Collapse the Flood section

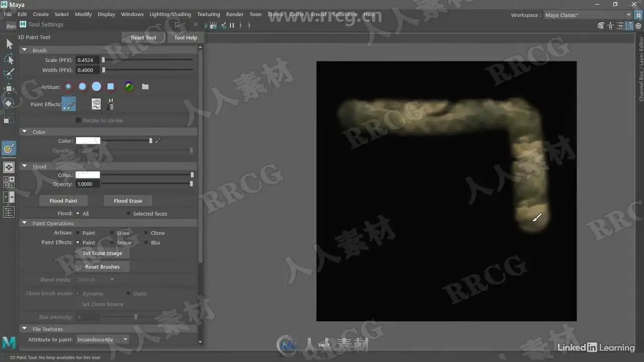(24, 166)
